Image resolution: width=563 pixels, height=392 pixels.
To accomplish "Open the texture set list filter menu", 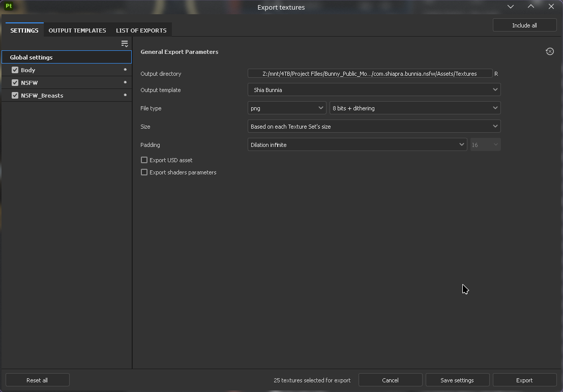I will pyautogui.click(x=125, y=44).
